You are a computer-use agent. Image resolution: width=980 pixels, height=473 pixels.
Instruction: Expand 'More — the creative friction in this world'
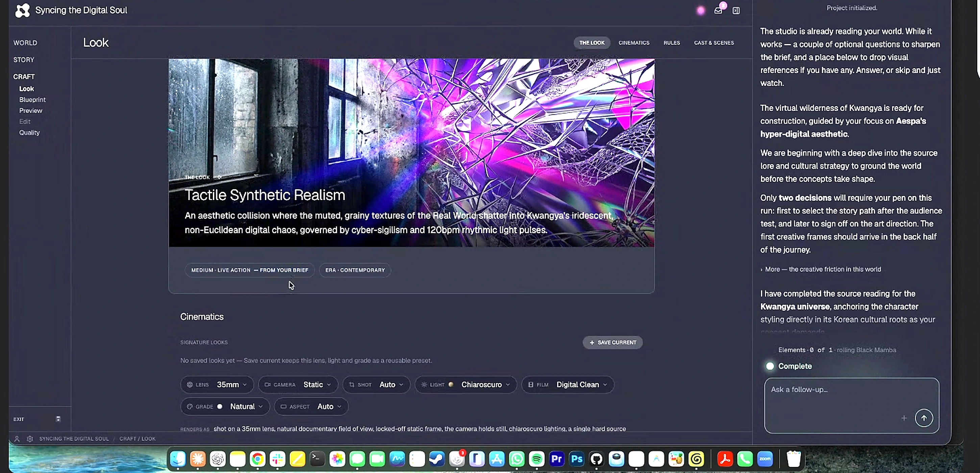tap(820, 269)
